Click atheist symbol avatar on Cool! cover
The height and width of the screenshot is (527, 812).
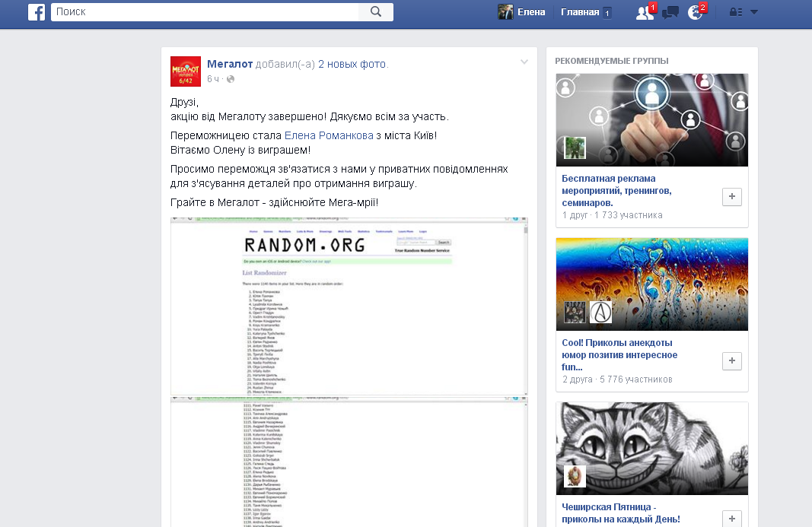(600, 312)
